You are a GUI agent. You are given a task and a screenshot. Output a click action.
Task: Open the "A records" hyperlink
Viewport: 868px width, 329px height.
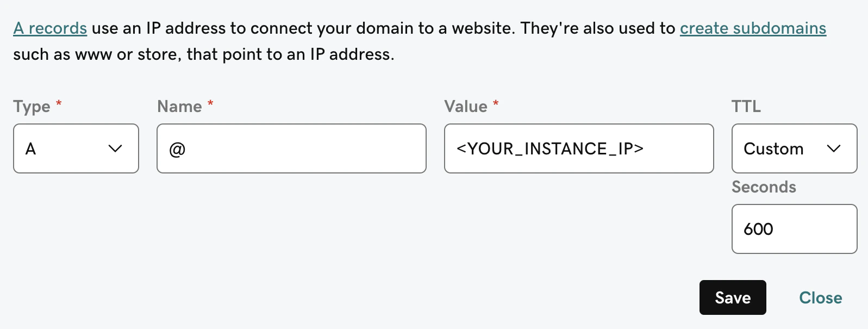click(49, 28)
